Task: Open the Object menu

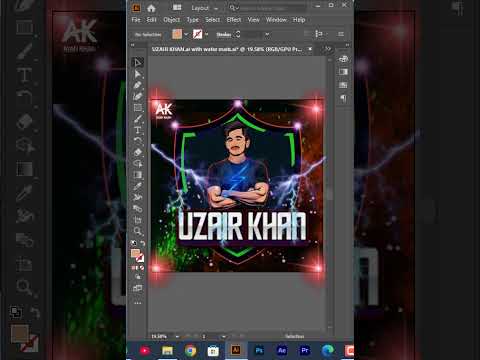Action: point(172,20)
